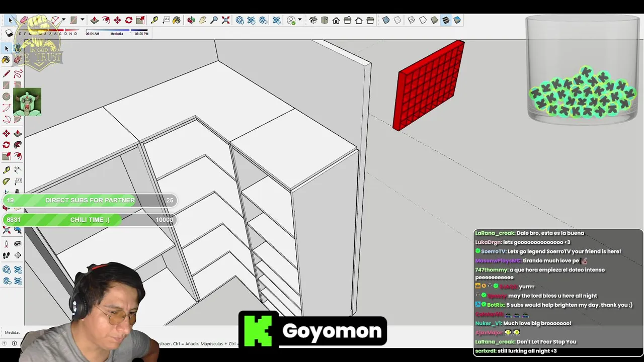Switch to Left view
The image size is (644, 362).
click(370, 20)
